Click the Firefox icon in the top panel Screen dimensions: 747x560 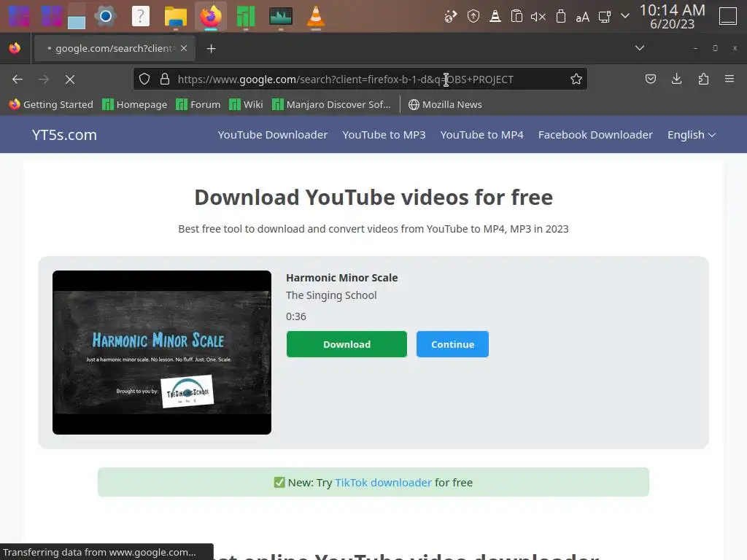[211, 16]
